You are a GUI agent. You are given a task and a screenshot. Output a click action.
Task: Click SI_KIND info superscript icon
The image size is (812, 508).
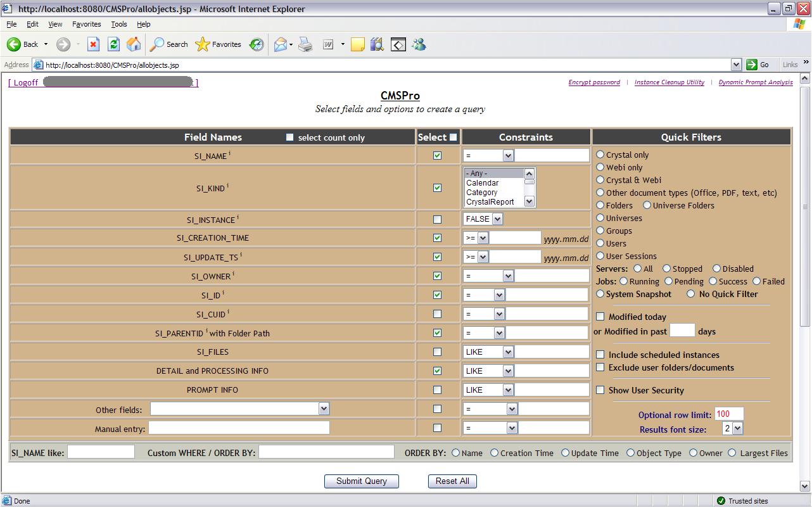(227, 186)
